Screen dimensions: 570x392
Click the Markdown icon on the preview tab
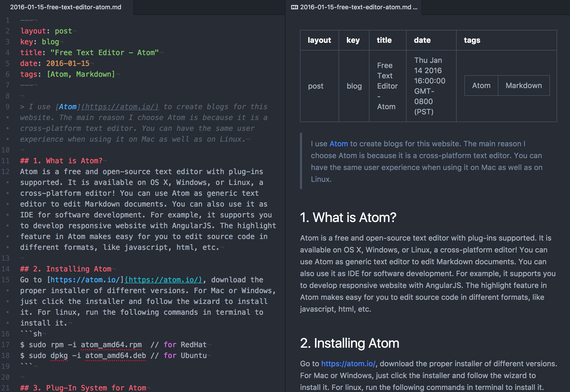[294, 7]
